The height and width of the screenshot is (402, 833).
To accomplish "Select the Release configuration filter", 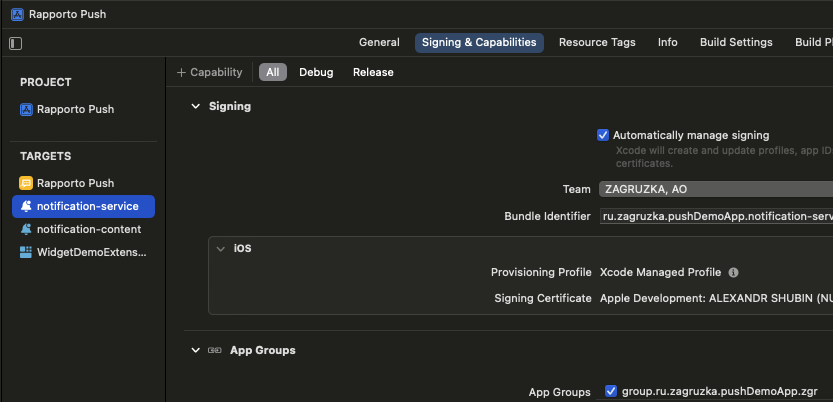I will click(x=373, y=72).
